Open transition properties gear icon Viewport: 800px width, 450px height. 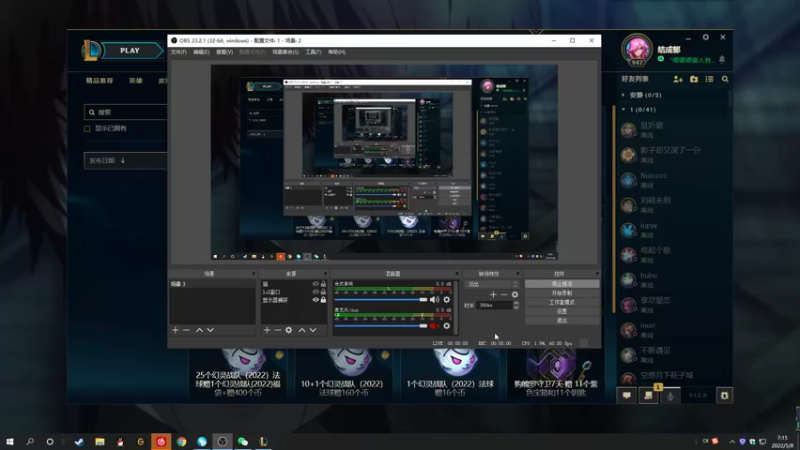(x=515, y=294)
